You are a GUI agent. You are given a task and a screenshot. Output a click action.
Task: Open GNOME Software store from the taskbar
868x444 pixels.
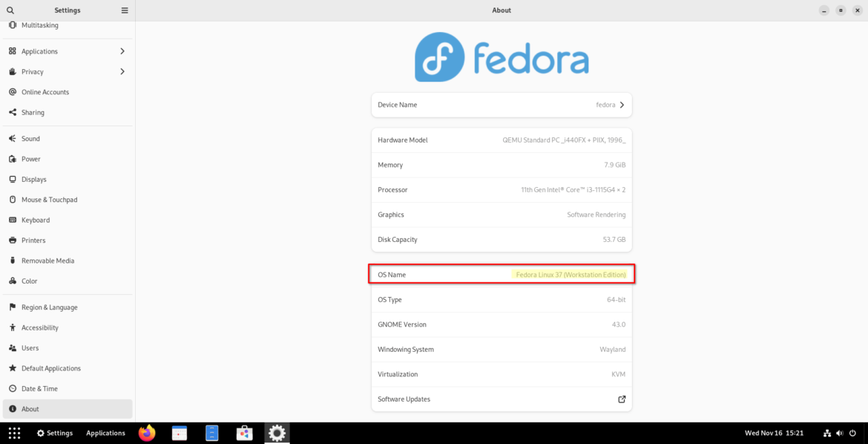tap(244, 433)
